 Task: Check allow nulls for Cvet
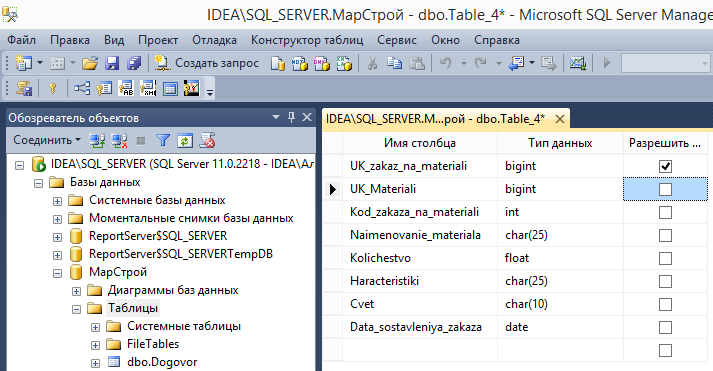[665, 304]
